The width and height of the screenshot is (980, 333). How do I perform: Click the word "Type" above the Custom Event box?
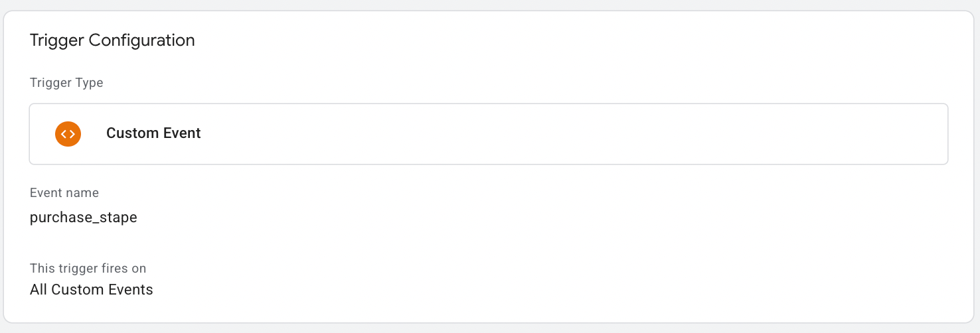(x=90, y=83)
